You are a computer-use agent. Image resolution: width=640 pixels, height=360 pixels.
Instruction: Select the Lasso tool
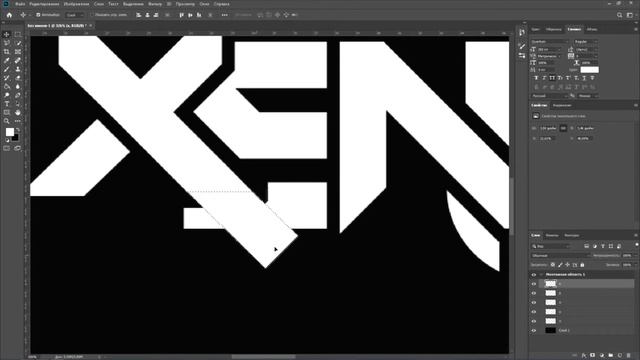[7, 43]
